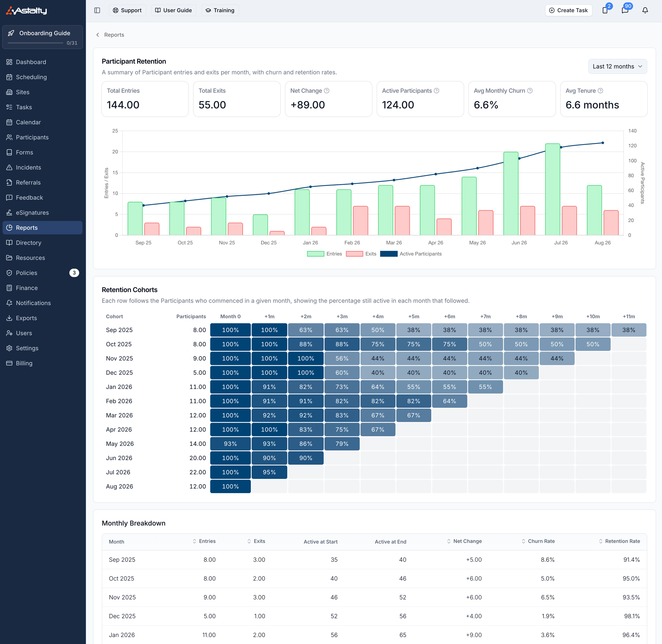Click the Sites building icon
The width and height of the screenshot is (662, 644).
click(9, 92)
